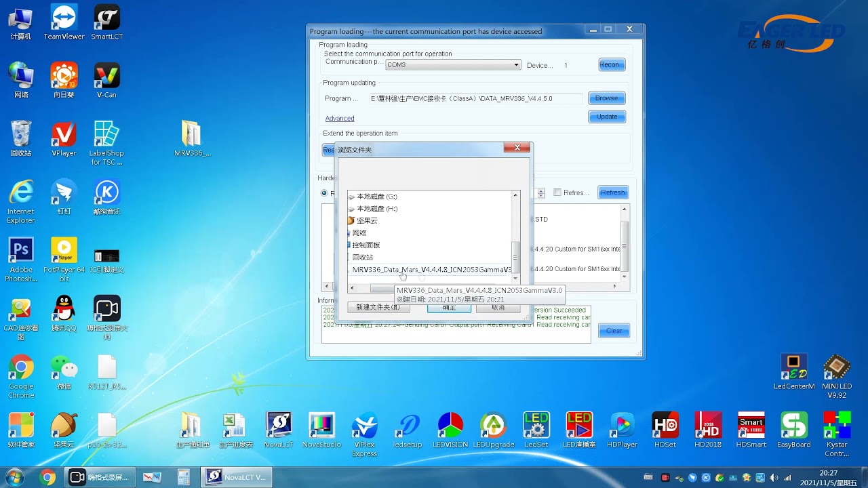868x488 pixels.
Task: Open 酷狗音乐 desktop icon
Action: (x=106, y=197)
